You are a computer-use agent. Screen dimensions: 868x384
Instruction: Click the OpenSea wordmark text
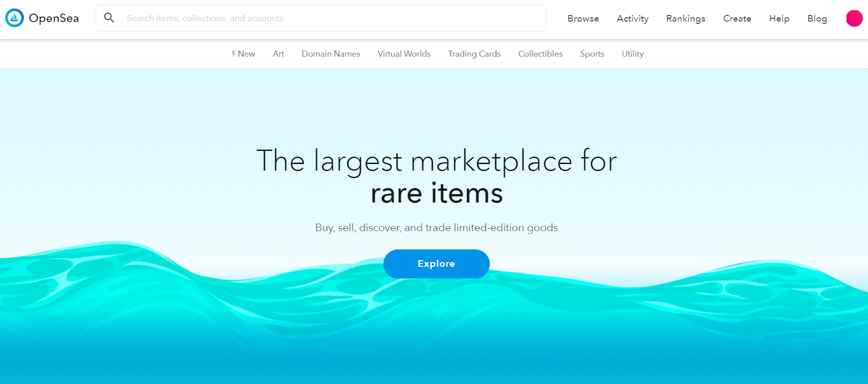pyautogui.click(x=54, y=18)
